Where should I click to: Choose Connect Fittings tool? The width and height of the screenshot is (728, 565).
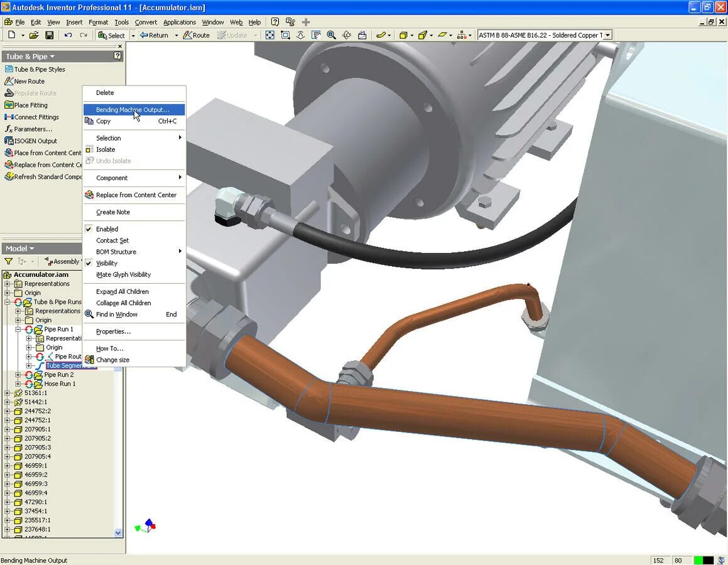(x=31, y=117)
